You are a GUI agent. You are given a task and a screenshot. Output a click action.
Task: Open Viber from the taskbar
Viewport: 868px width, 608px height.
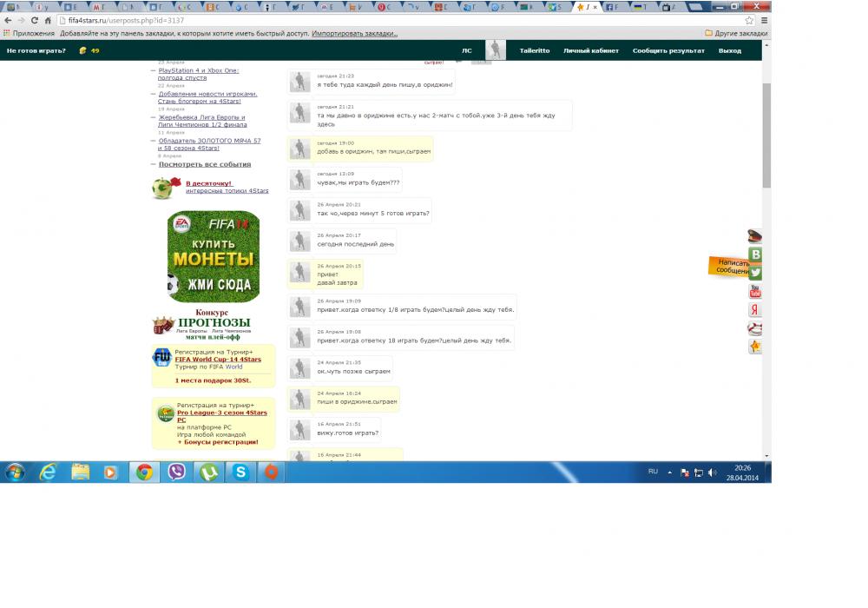(x=177, y=472)
